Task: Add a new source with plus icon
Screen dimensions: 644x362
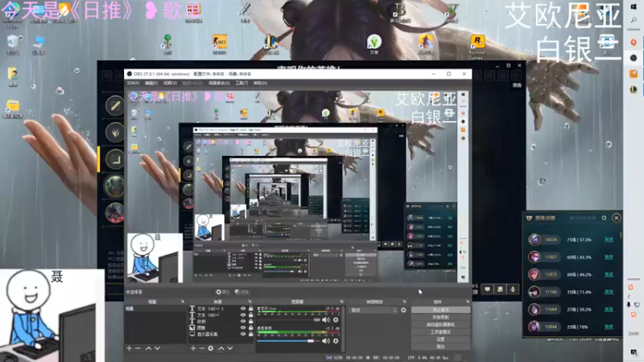Action: 193,348
